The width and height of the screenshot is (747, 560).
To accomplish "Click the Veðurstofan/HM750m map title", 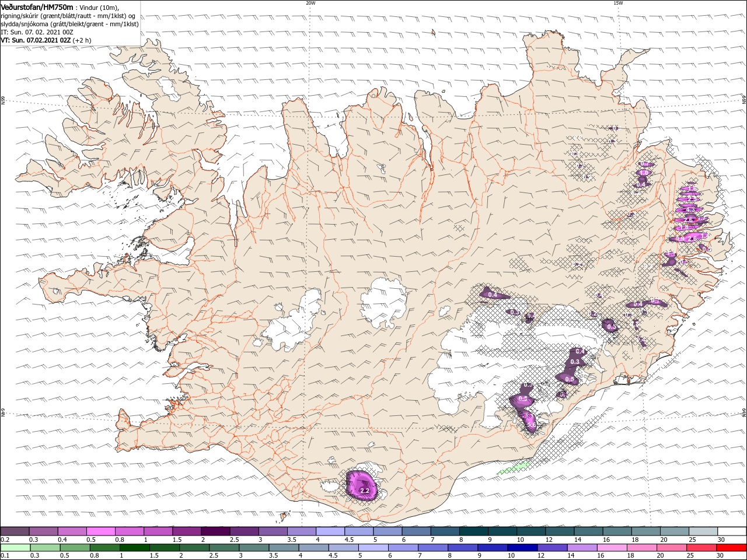I will click(x=37, y=6).
